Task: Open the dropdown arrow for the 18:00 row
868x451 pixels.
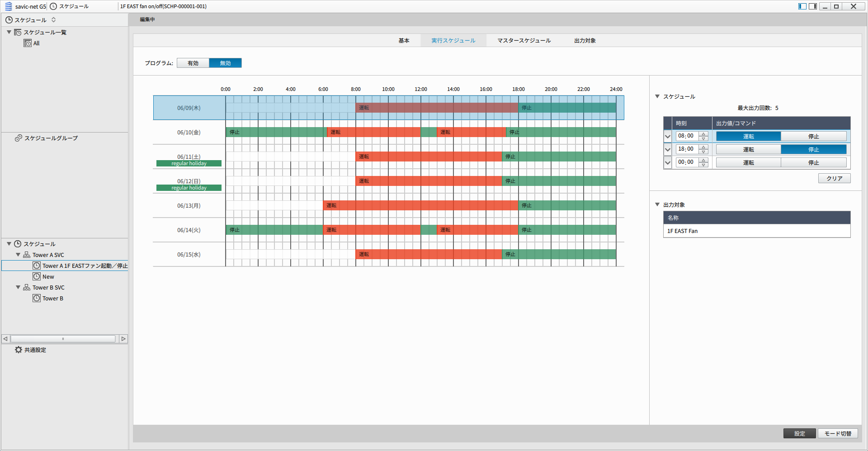Action: pyautogui.click(x=668, y=149)
